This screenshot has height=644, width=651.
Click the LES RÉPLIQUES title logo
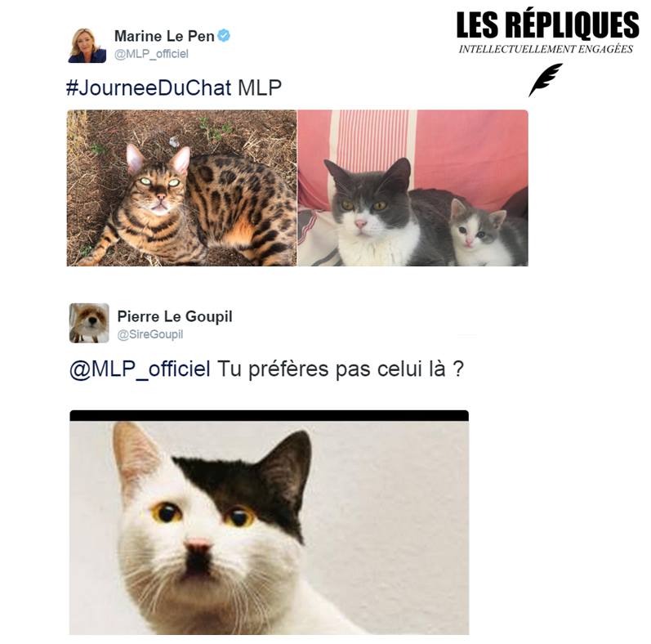(547, 25)
